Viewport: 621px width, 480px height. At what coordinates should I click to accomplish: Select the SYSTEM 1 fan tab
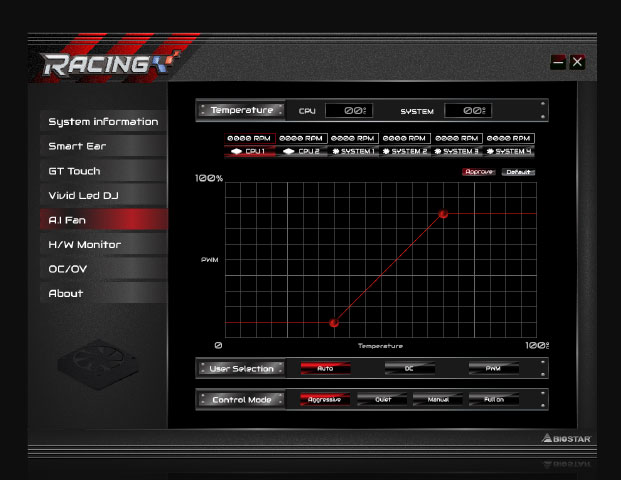353,151
